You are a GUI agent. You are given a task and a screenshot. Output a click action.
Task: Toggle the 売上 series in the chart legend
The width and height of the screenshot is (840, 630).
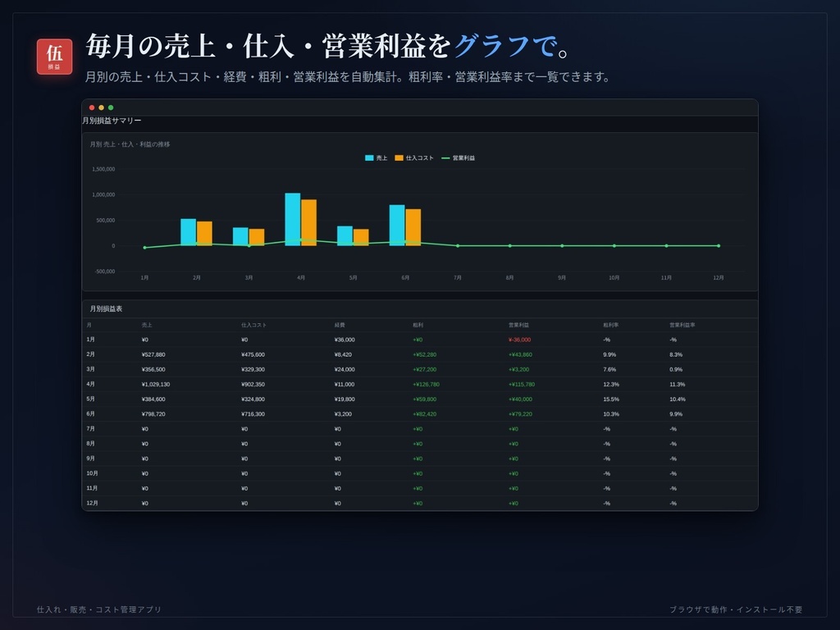(x=376, y=158)
